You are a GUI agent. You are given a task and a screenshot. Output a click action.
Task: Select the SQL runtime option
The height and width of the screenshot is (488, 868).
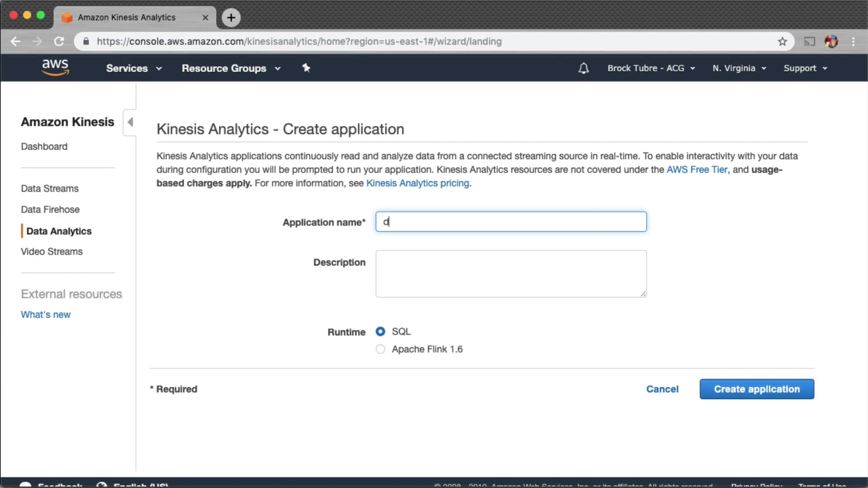click(380, 332)
